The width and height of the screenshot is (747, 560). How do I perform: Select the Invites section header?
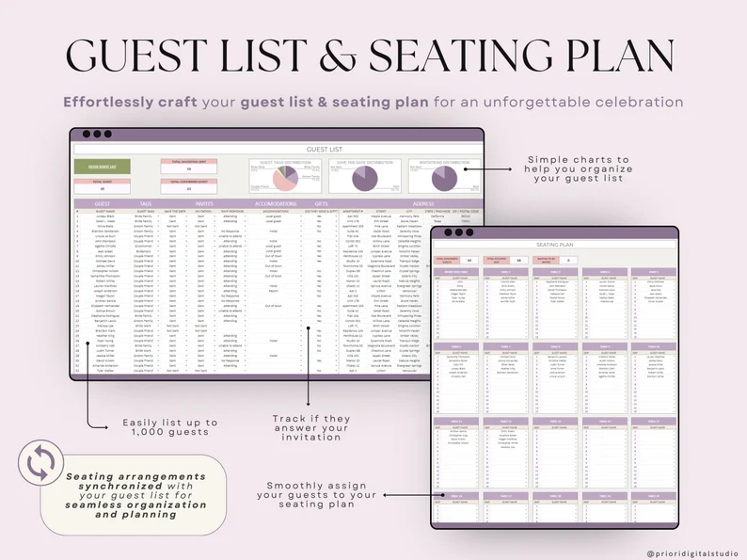coord(203,202)
